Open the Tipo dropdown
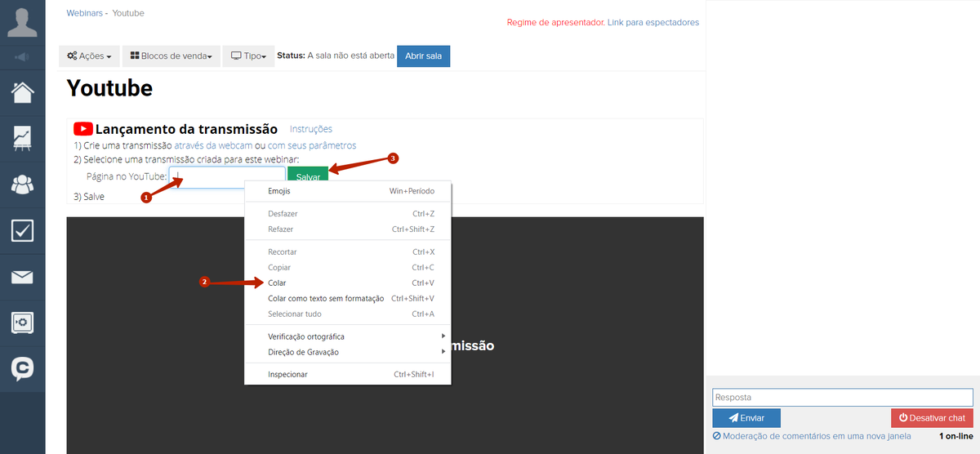The width and height of the screenshot is (980, 454). tap(248, 56)
